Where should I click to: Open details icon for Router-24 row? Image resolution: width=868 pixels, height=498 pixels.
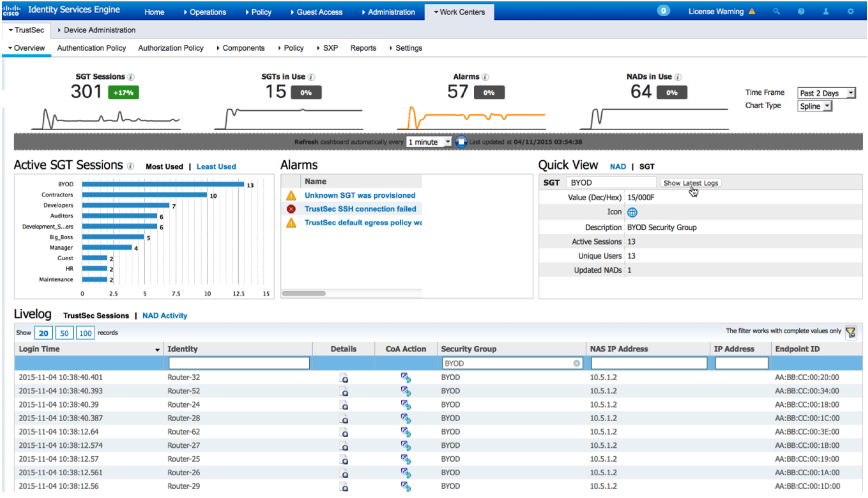(x=344, y=405)
